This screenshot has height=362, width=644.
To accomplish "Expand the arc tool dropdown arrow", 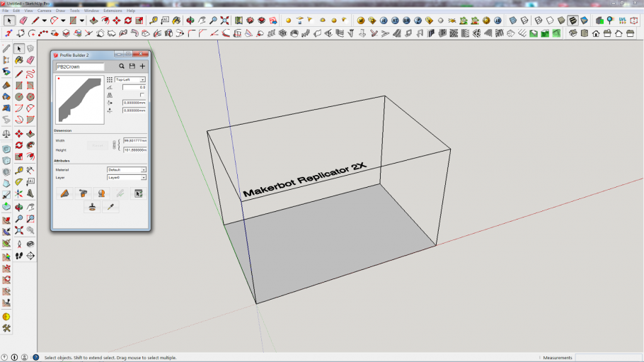I will tap(63, 21).
